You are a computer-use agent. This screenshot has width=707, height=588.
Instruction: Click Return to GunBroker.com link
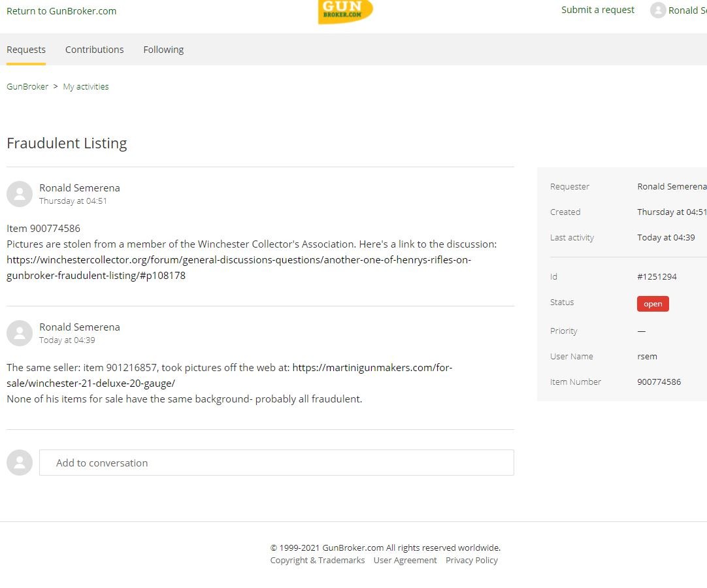pos(61,11)
